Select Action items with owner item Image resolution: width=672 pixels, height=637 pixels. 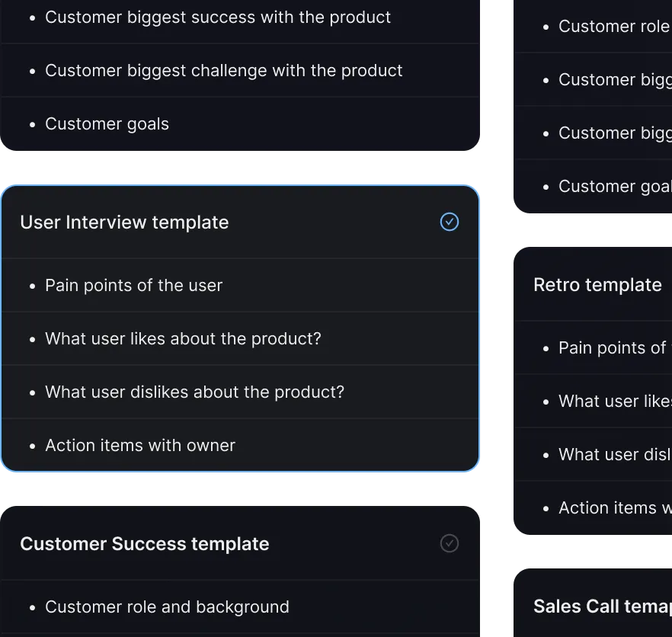click(140, 446)
